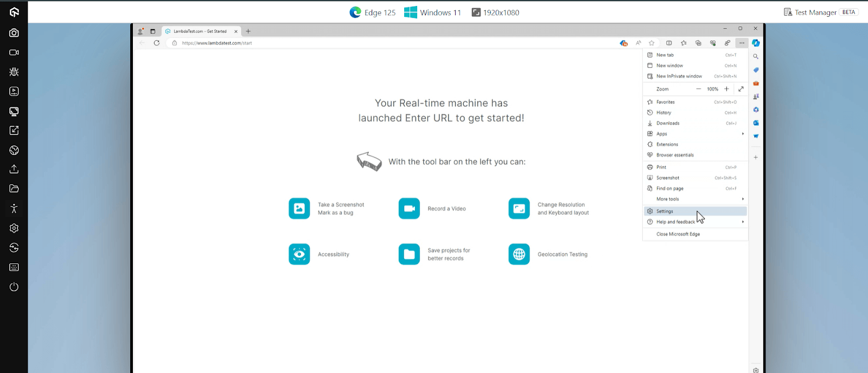Image resolution: width=868 pixels, height=373 pixels.
Task: Toggle Split screen icon in Edge toolbar
Action: [x=669, y=43]
